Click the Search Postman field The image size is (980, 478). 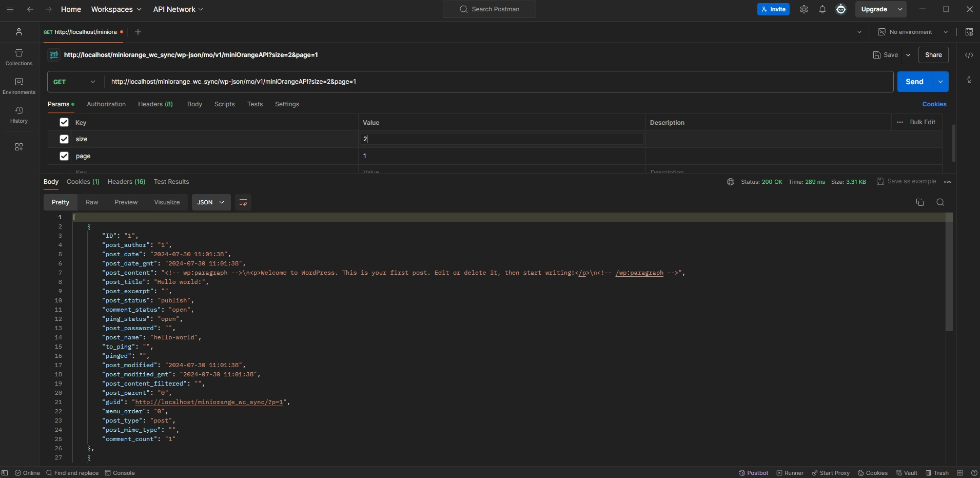(489, 9)
